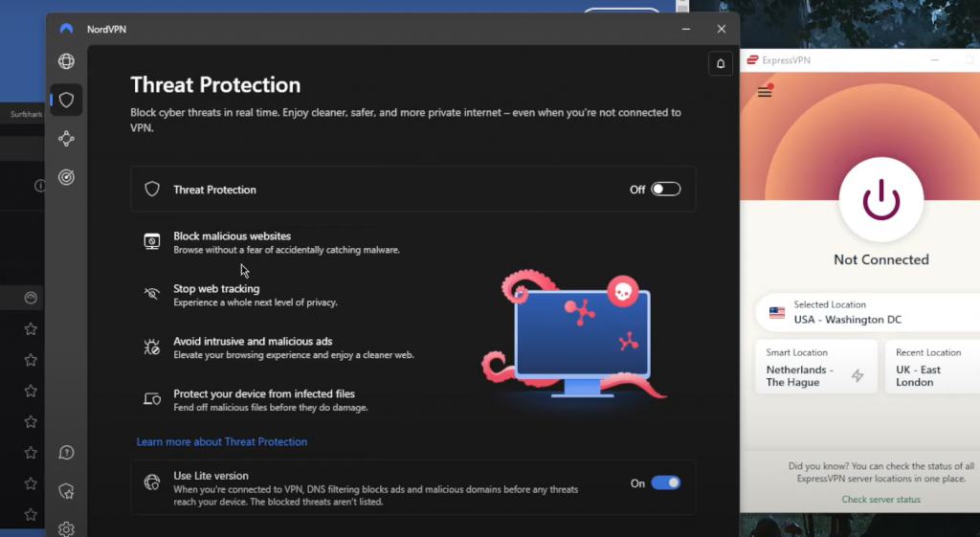Screen dimensions: 980x537
Task: Click the shield star referral sidebar icon
Action: pyautogui.click(x=66, y=491)
